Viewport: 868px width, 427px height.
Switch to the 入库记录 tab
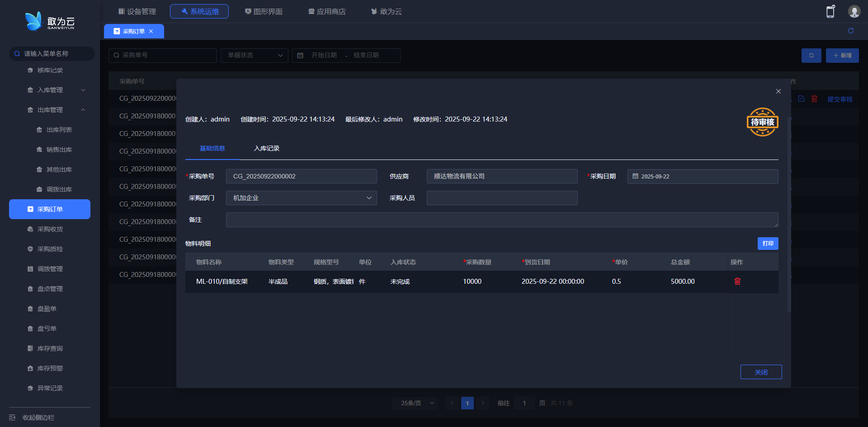coord(267,148)
